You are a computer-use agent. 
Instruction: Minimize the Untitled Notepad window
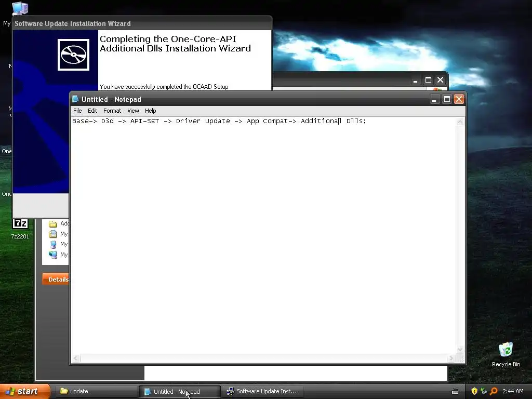tap(434, 99)
